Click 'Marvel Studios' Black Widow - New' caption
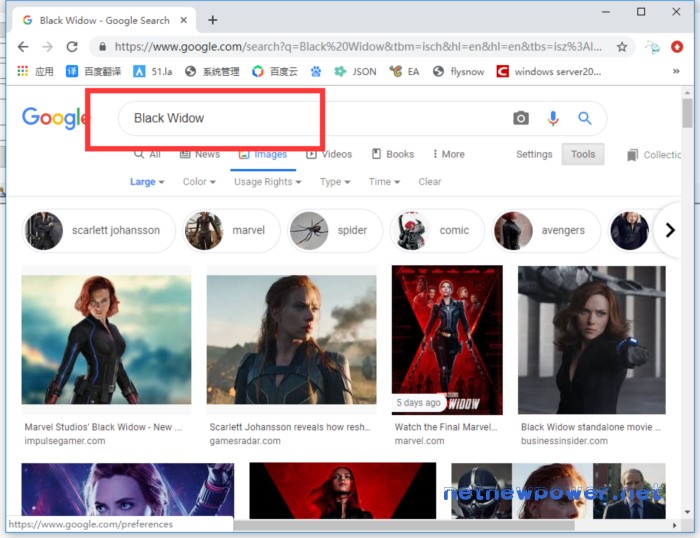Image resolution: width=700 pixels, height=538 pixels. pyautogui.click(x=103, y=427)
